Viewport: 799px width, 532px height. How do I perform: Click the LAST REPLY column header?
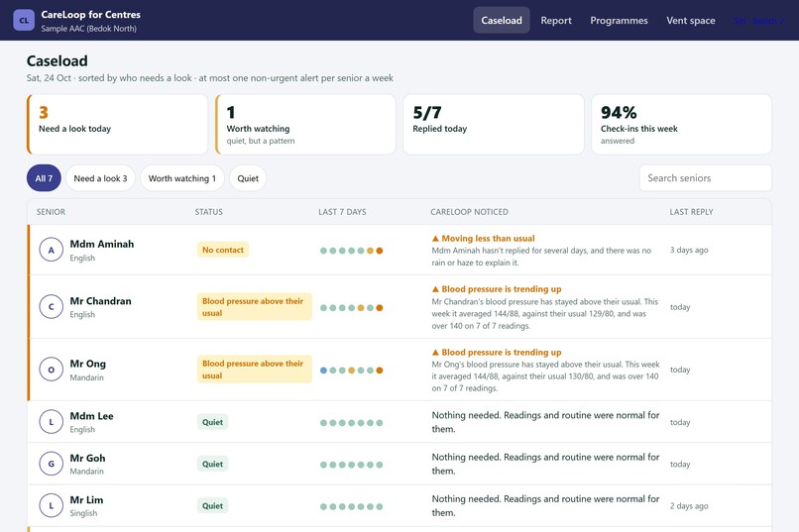pyautogui.click(x=692, y=212)
